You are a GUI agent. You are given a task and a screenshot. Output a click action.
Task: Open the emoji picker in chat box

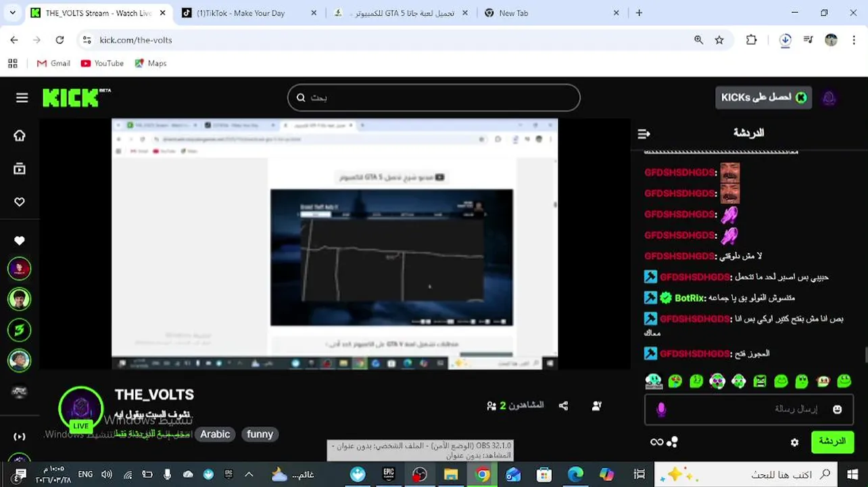click(838, 409)
